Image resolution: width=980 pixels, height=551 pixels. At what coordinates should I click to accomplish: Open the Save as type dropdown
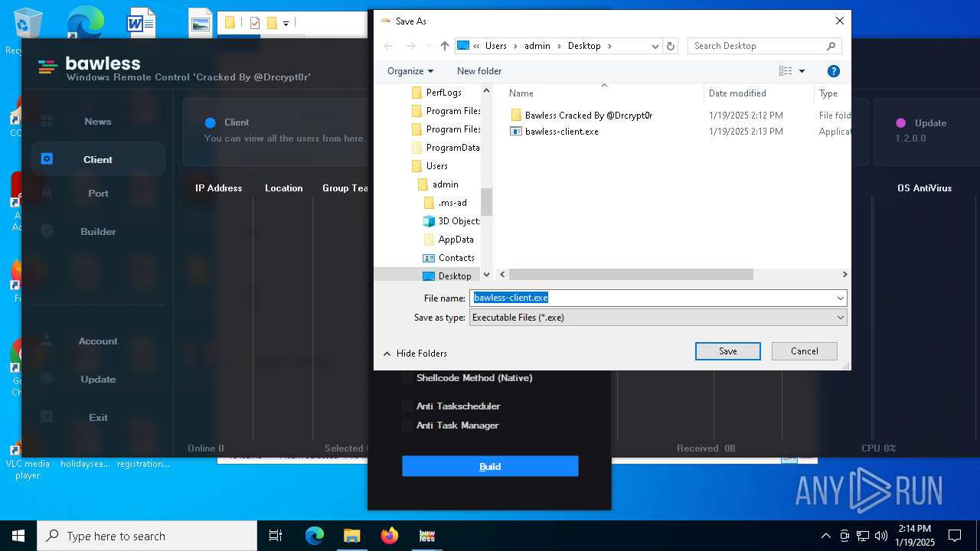point(658,318)
